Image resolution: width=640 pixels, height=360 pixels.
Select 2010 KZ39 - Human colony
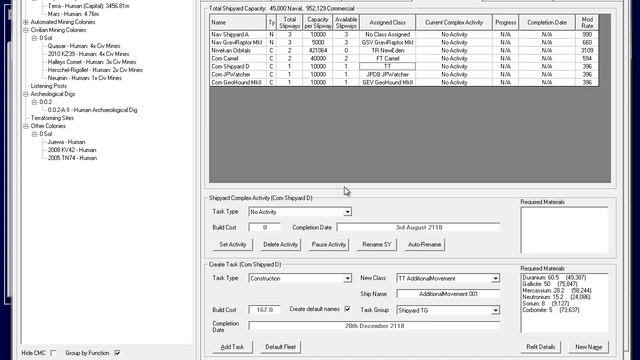88,54
